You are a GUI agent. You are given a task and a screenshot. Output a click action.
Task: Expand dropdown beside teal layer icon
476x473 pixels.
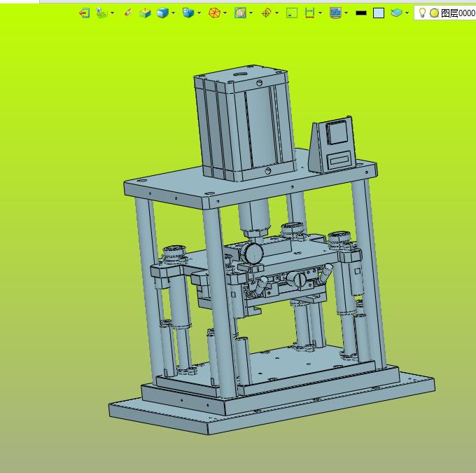pos(407,13)
